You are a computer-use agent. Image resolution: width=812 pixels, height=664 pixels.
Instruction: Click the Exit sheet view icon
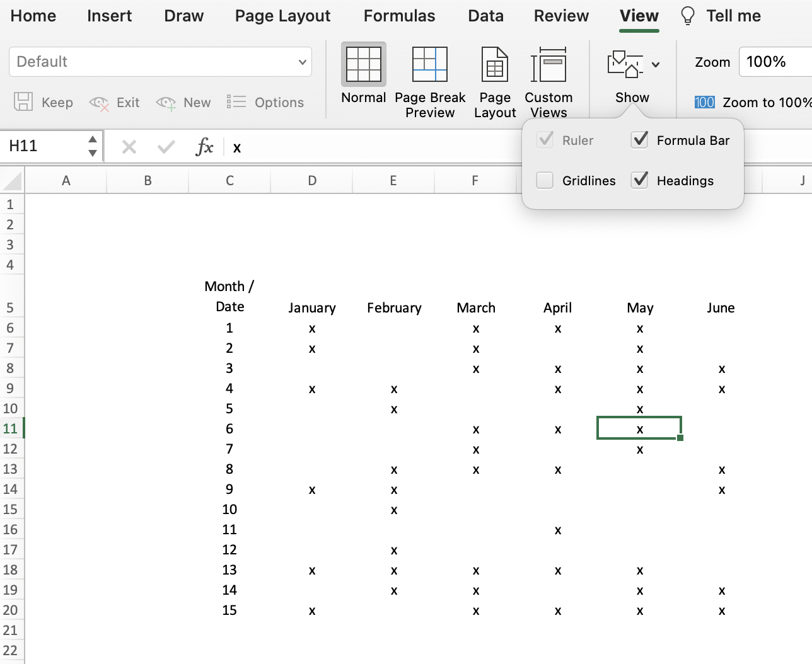tap(99, 103)
